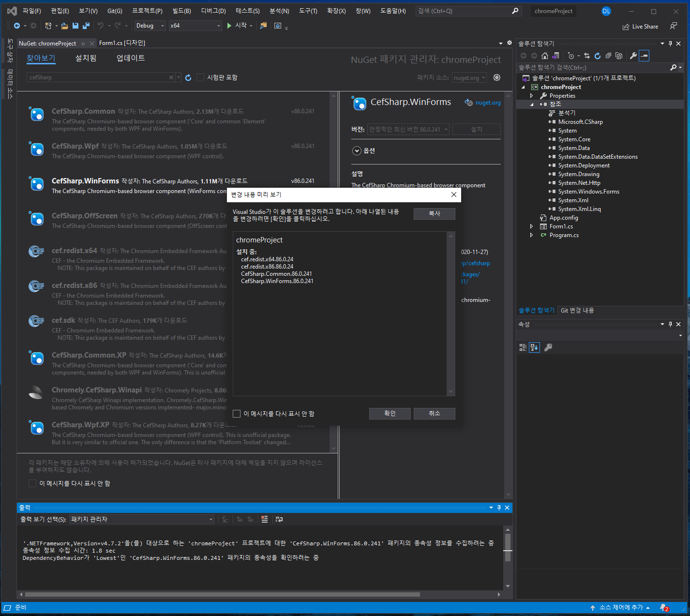
Task: Open the Output source 패키지 관리자 dropdown
Action: coord(142,519)
